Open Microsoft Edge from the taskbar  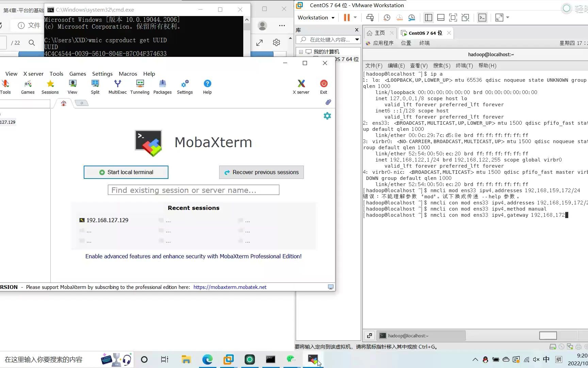tap(207, 359)
